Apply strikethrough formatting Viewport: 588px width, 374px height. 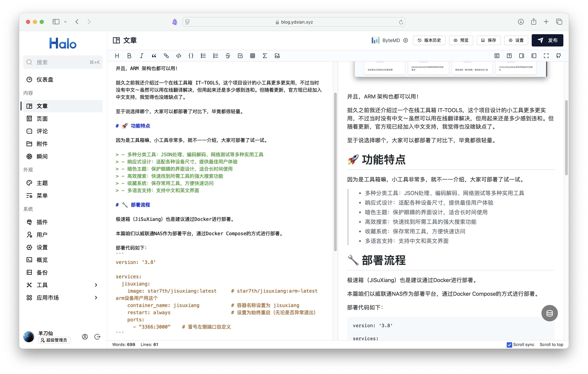click(x=228, y=56)
